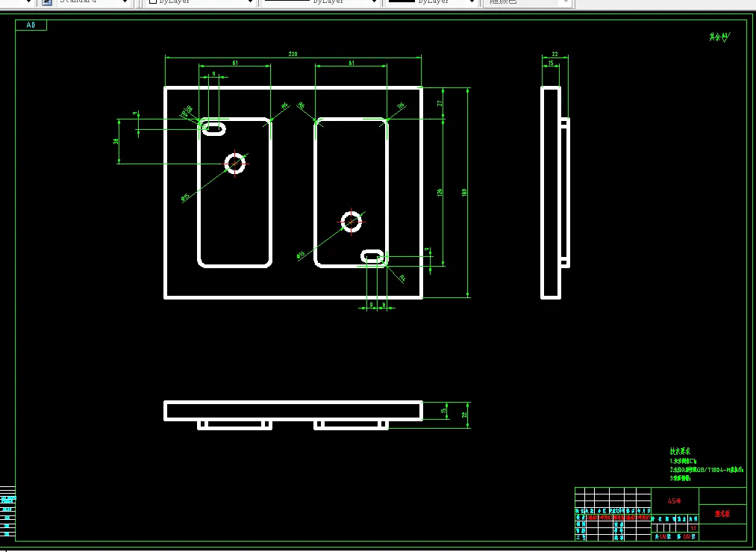Viewport: 756px width, 552px height.
Task: Select the 45# material text in title block
Action: [674, 501]
